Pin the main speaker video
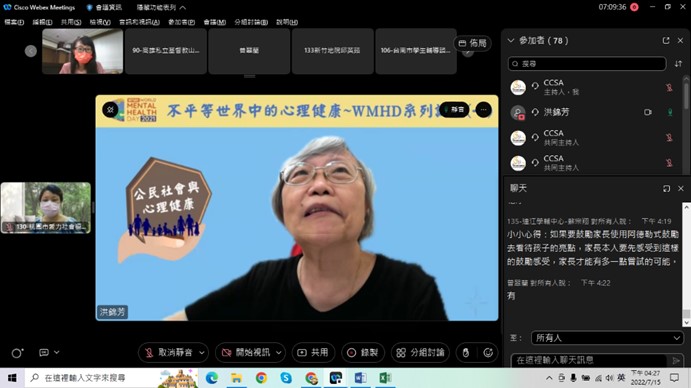691x388 pixels. (x=110, y=109)
